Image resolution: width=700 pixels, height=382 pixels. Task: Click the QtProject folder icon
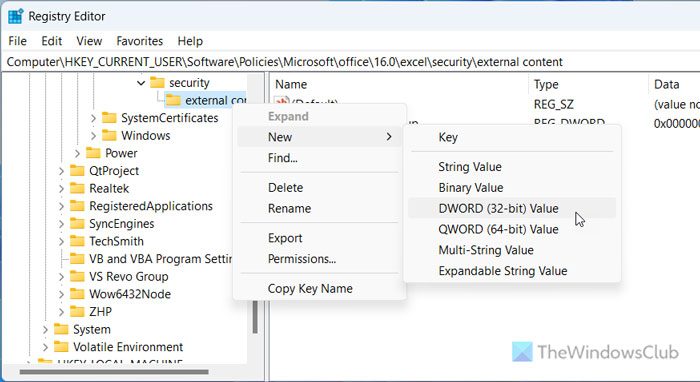77,170
